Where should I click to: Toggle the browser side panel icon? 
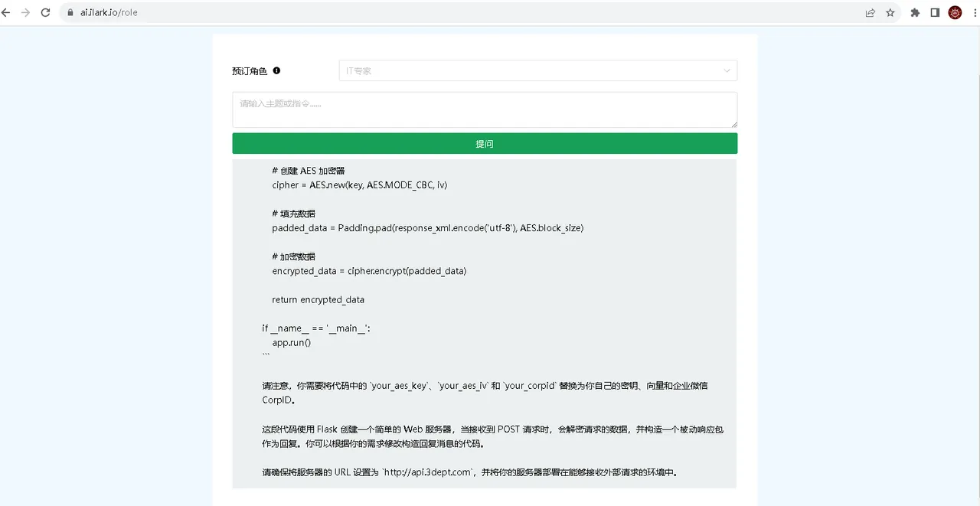935,12
